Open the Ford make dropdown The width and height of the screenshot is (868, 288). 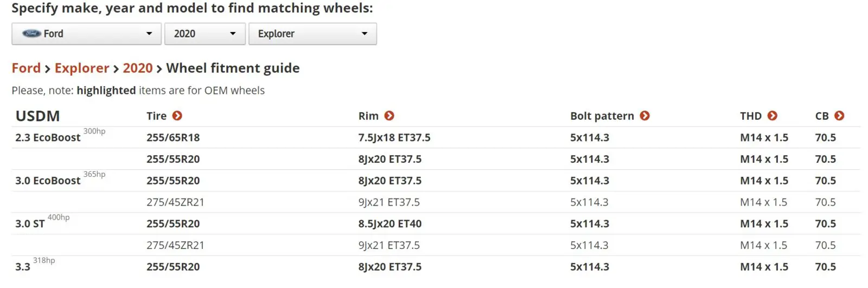coord(86,34)
